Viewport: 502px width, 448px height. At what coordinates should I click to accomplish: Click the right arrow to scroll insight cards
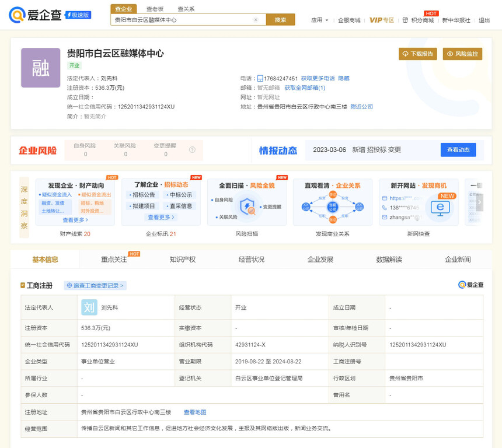pyautogui.click(x=479, y=202)
